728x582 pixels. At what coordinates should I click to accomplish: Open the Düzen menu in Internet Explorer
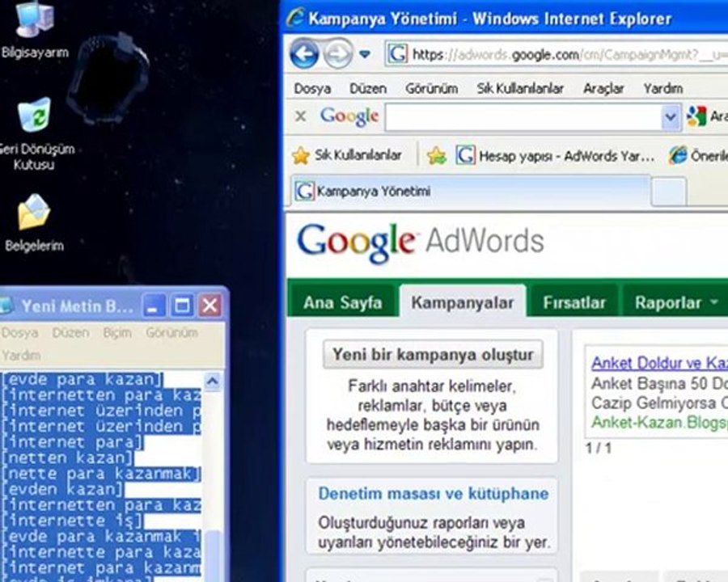pos(368,88)
